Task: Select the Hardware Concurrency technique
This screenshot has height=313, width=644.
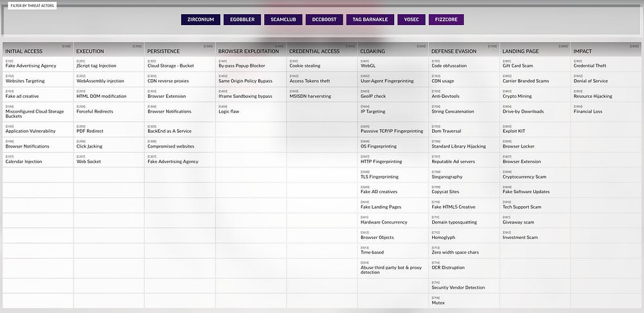Action: pyautogui.click(x=393, y=220)
